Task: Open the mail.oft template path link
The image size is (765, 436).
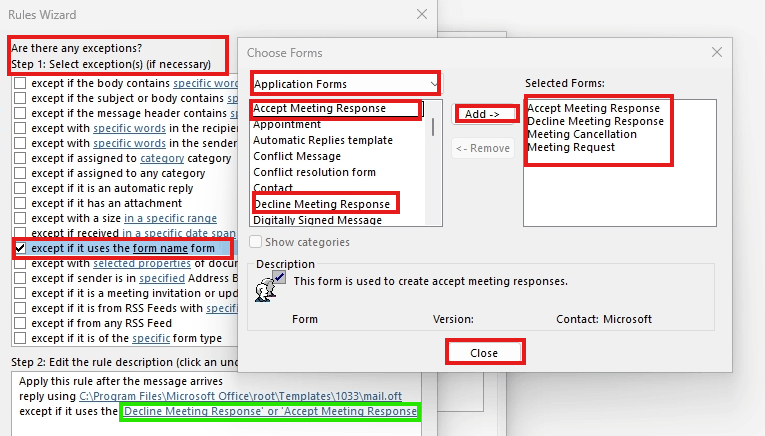Action: click(x=241, y=396)
